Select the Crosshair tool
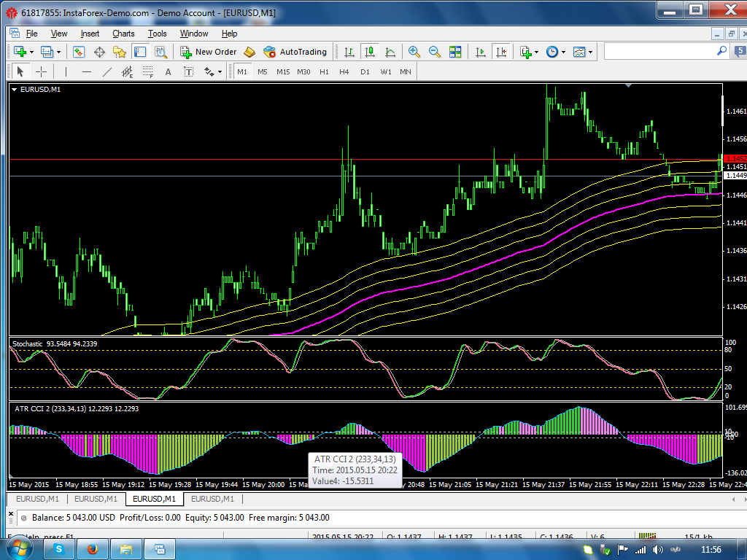747x560 pixels. tap(41, 72)
